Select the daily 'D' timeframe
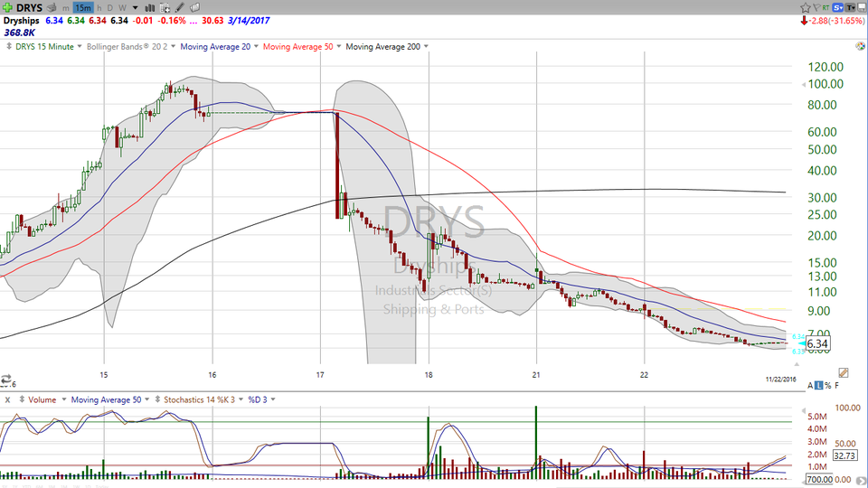The width and height of the screenshot is (868, 488). [x=109, y=8]
